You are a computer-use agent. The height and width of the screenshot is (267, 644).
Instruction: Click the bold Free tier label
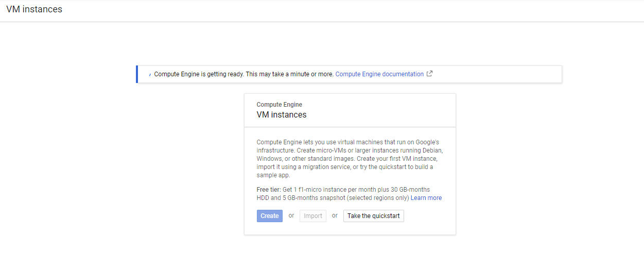pos(269,190)
